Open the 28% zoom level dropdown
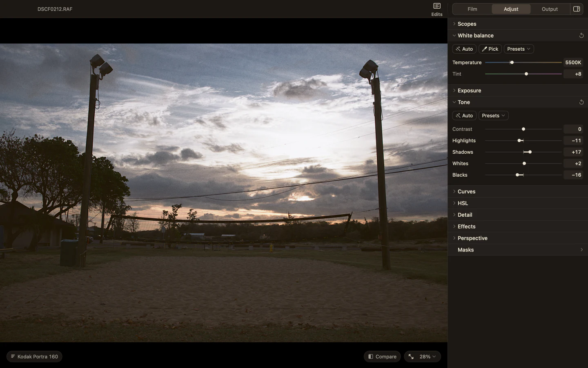Viewport: 588px width, 368px height. click(x=428, y=357)
